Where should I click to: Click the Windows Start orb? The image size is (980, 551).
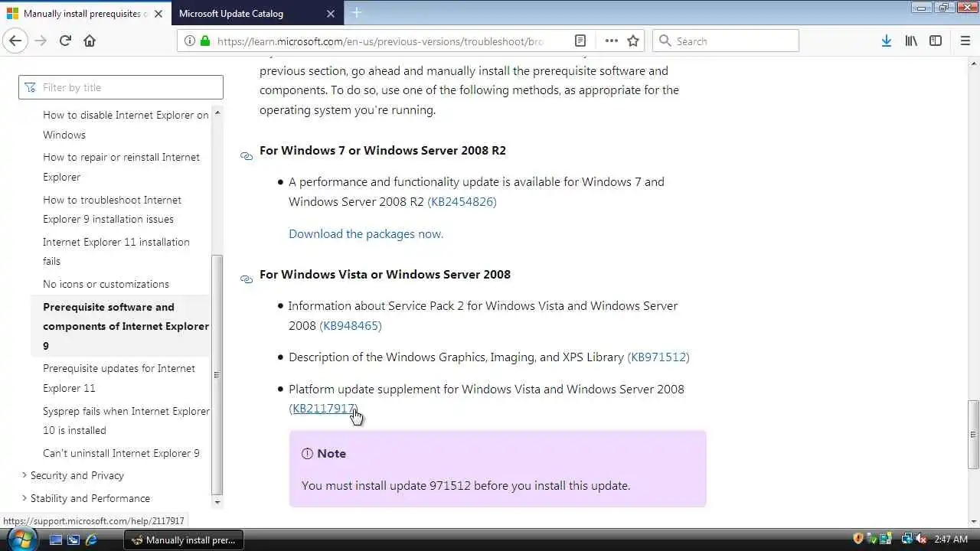point(21,538)
